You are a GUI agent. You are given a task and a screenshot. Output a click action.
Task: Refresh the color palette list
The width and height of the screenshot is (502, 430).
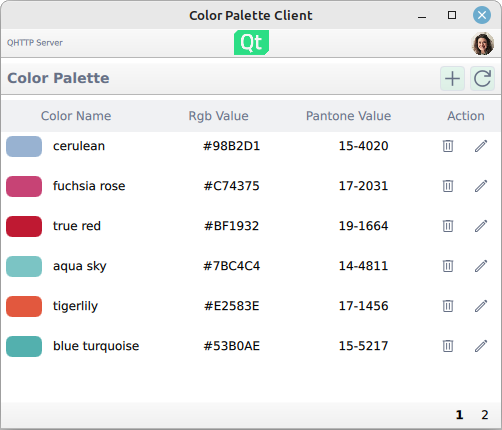coord(482,79)
